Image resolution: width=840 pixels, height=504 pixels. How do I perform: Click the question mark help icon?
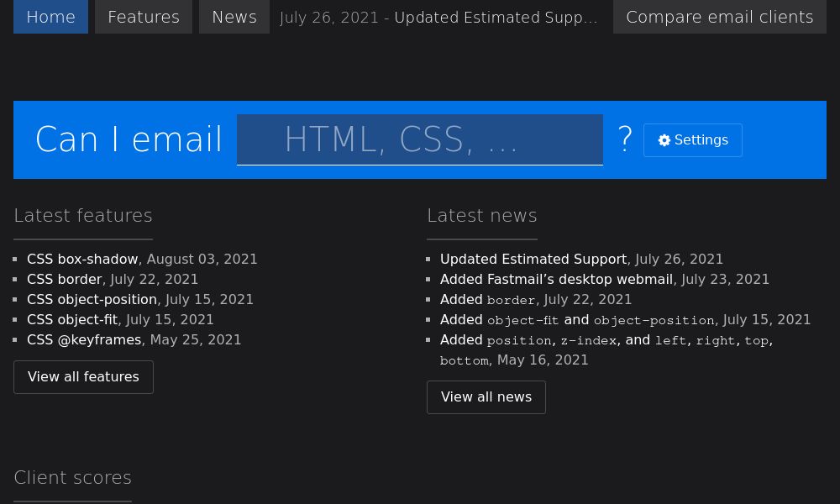(x=625, y=139)
